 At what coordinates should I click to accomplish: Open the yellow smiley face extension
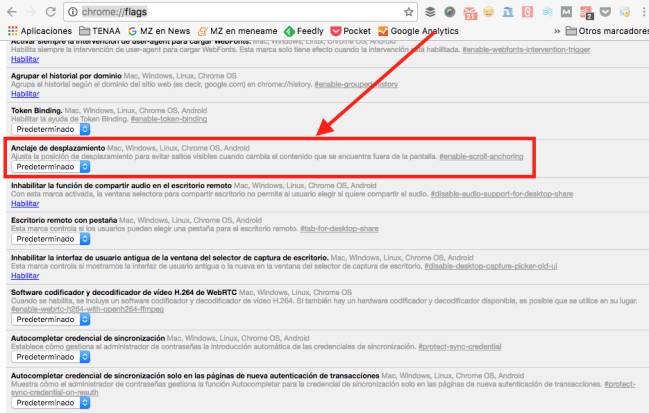click(x=488, y=12)
